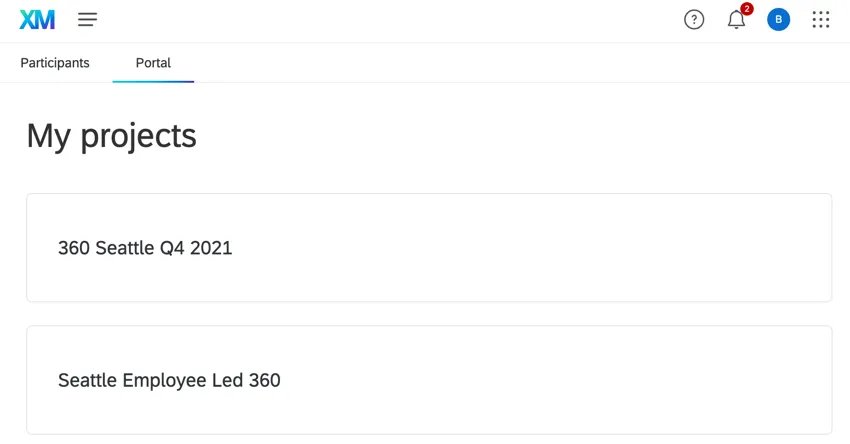Open the help question mark icon
This screenshot has height=444, width=850.
coord(694,19)
